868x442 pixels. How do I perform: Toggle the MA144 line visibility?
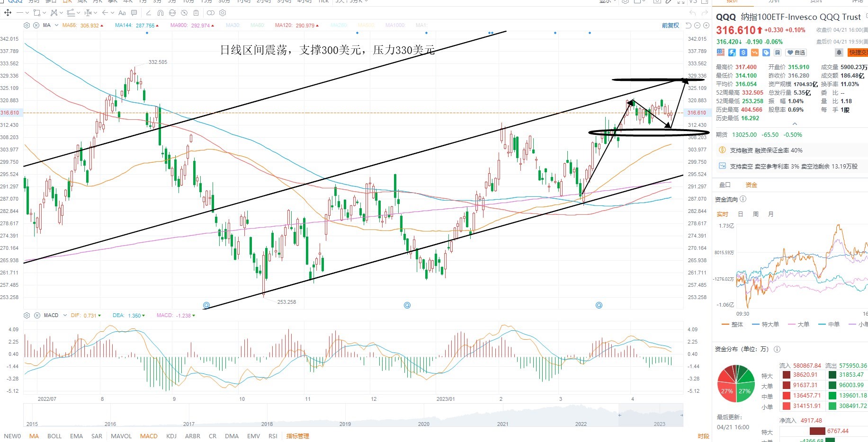click(x=137, y=25)
